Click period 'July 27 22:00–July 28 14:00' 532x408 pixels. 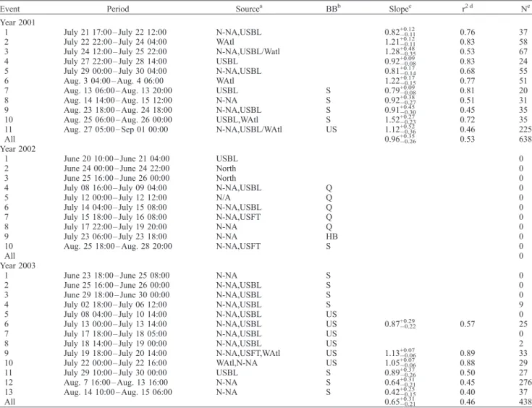point(115,61)
